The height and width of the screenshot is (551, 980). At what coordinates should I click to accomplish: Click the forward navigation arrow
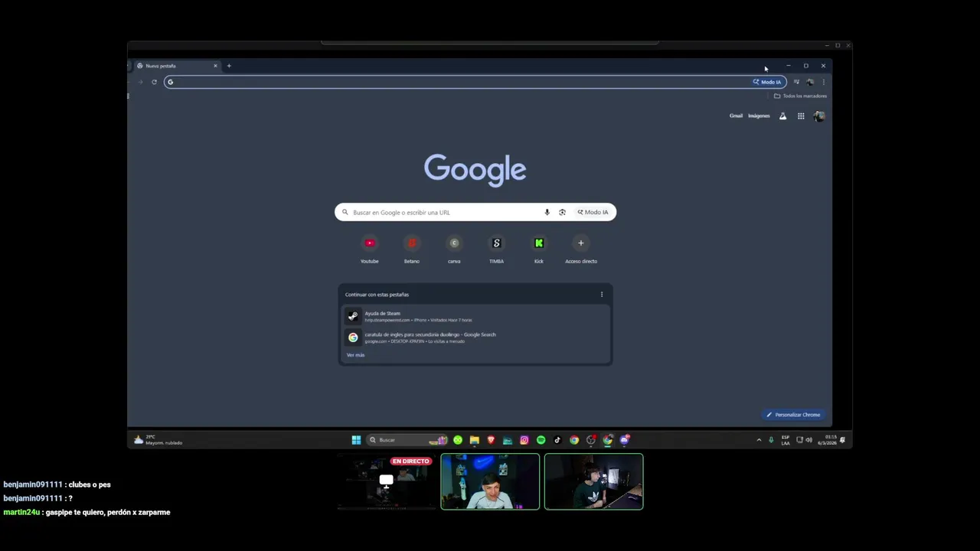coord(140,82)
